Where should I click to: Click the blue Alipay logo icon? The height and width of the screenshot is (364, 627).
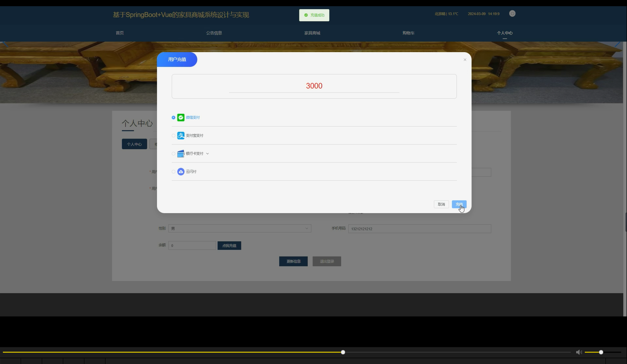(181, 136)
